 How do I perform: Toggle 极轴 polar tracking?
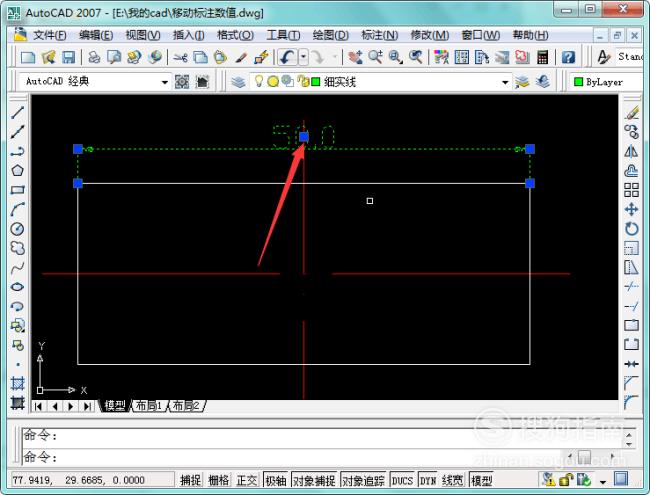(x=276, y=480)
